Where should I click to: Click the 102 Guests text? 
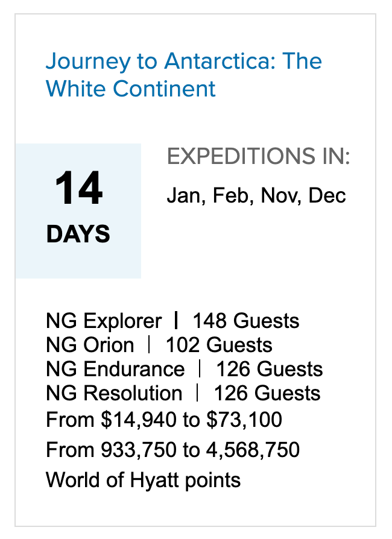coord(219,345)
